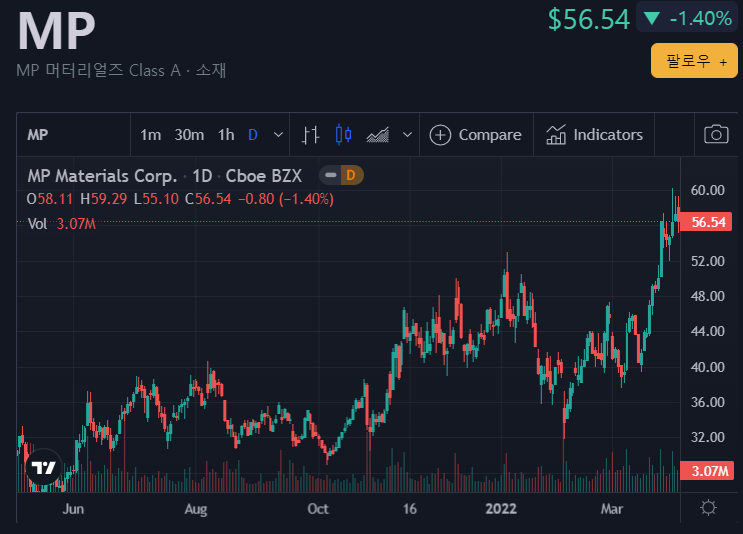Click the MP symbol search field
The height and width of the screenshot is (534, 743).
[x=73, y=135]
